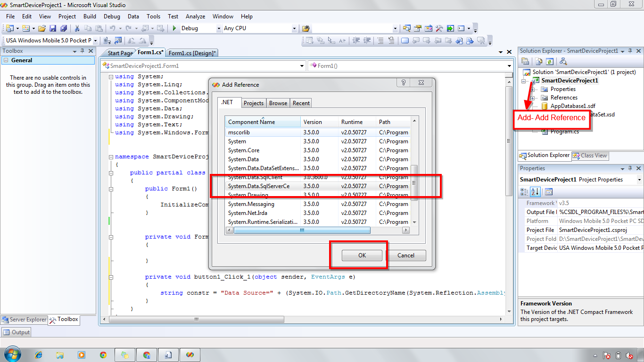Open the Find combo box dropdown arrow
Screen dimensions: 644x362
click(395, 28)
